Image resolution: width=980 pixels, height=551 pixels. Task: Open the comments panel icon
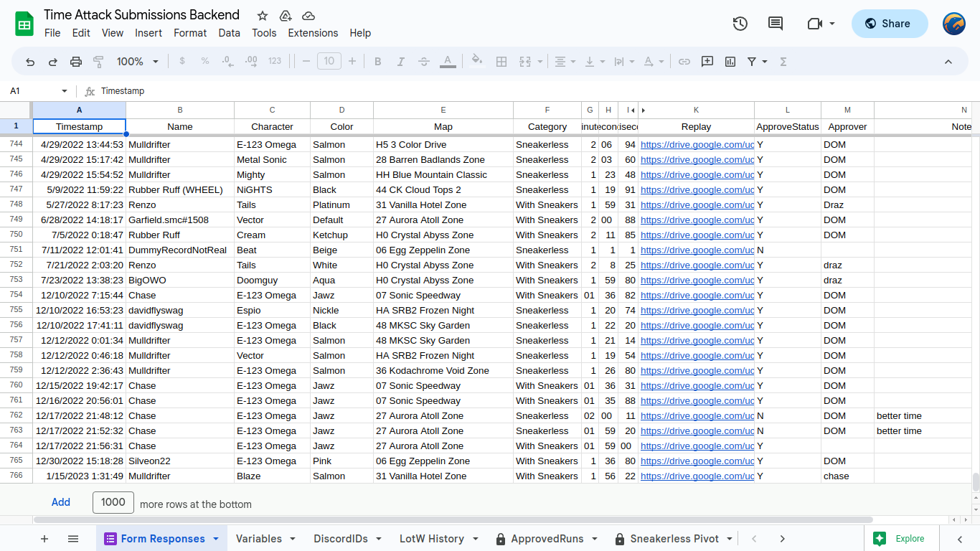coord(776,24)
